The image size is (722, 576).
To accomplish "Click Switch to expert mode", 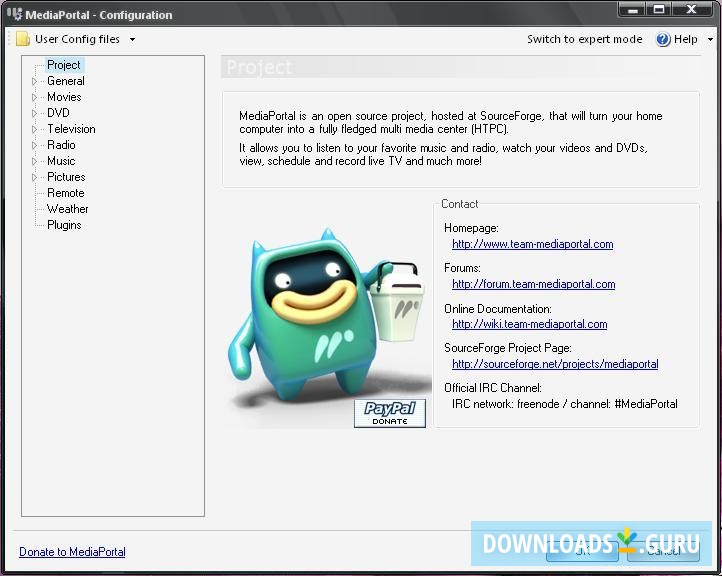I will [x=584, y=39].
